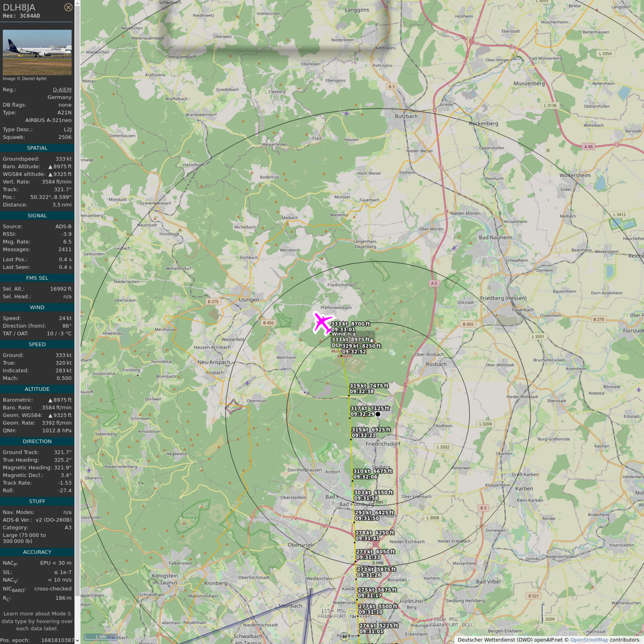Click the Frankfurt airport symbol on the map

[x=344, y=637]
